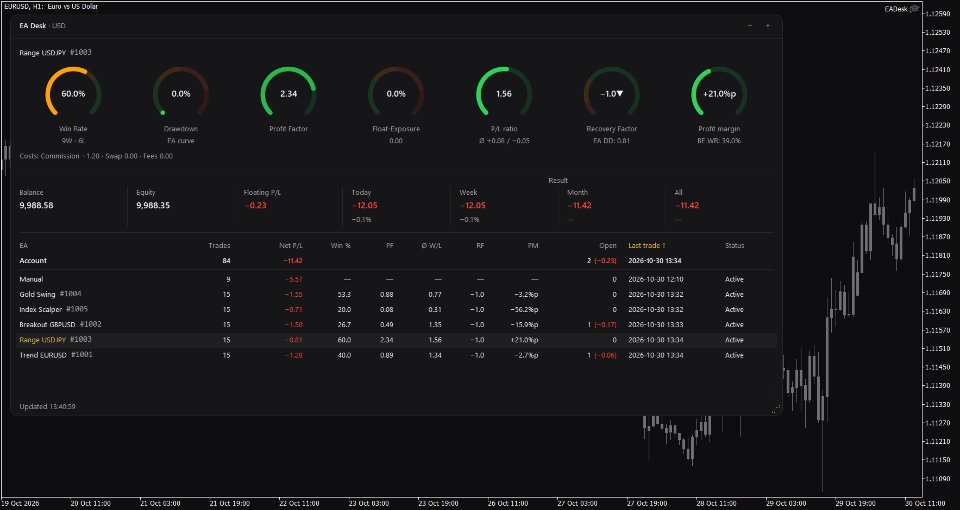Click the Manual last trade 2026-10-30 12:10
Viewport: 960px width, 510px height.
(656, 279)
